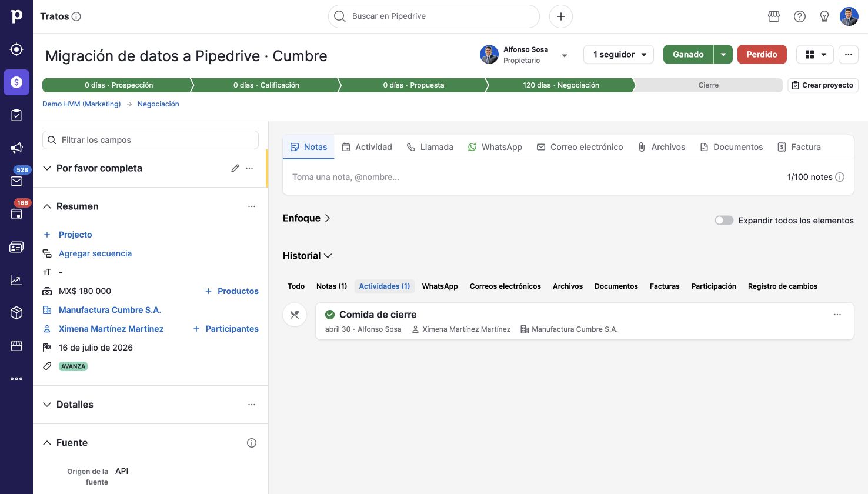This screenshot has width=868, height=494.
Task: Open Campaigns megaphone icon in sidebar
Action: (16, 148)
